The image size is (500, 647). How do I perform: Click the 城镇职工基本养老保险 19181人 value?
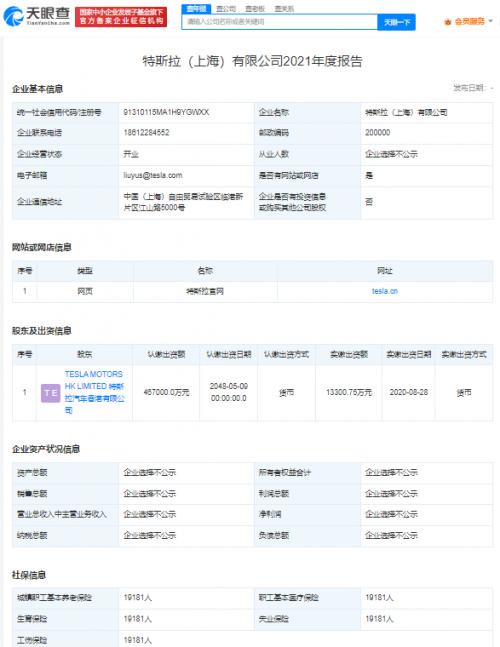[138, 597]
